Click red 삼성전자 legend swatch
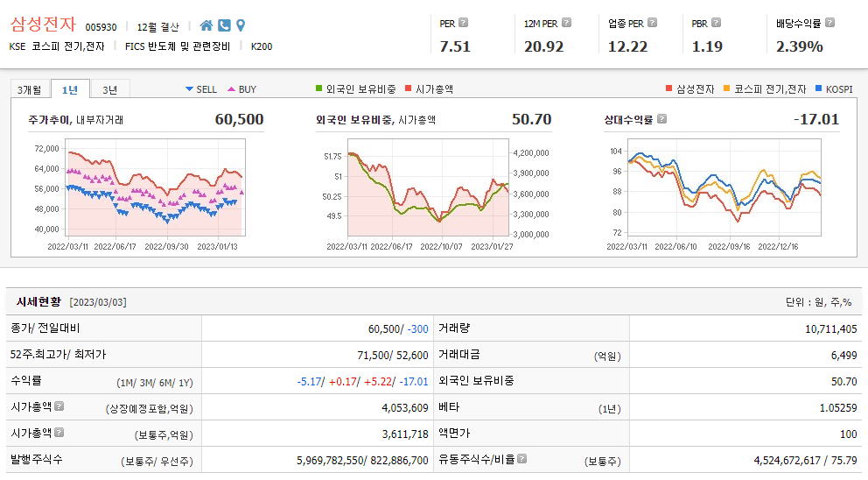This screenshot has width=868, height=480. [668, 88]
